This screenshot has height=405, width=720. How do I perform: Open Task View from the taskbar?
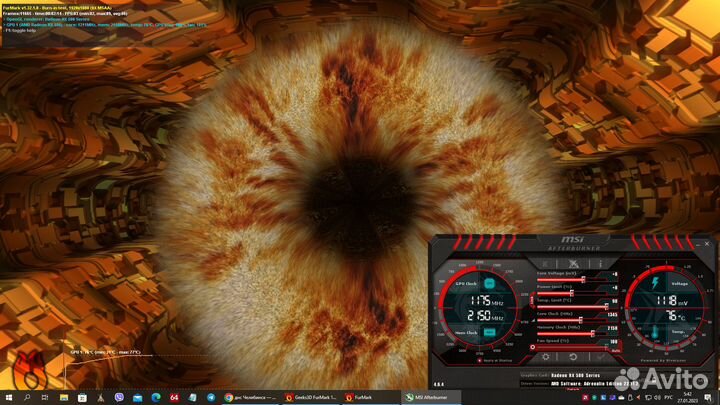45,397
